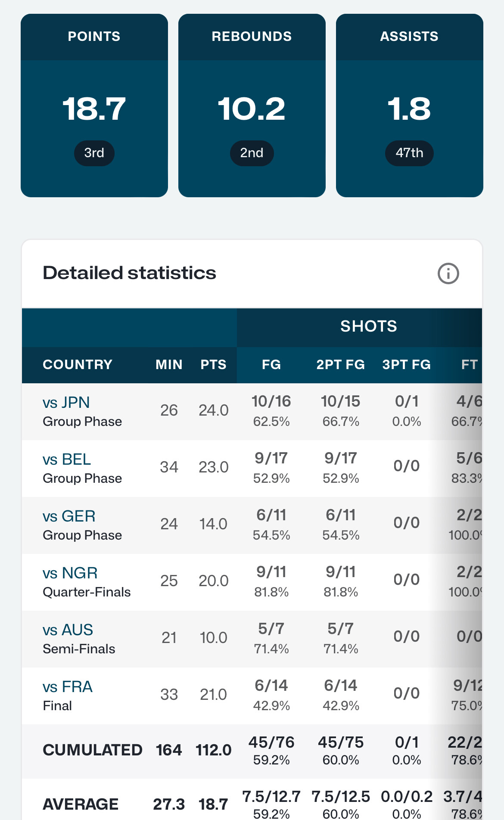Click the 3rd rank badge under Points
Screen dimensions: 504x820
tap(94, 153)
